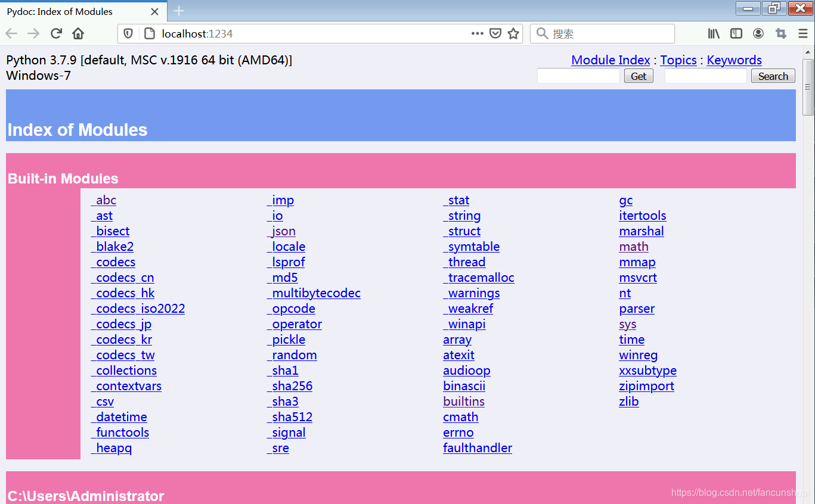
Task: Open the _csv module link
Action: 103,402
